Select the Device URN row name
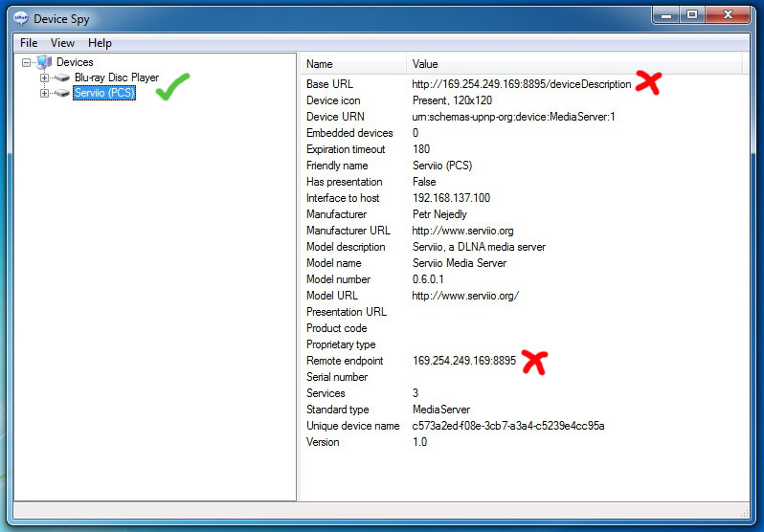The image size is (764, 532). coord(335,117)
